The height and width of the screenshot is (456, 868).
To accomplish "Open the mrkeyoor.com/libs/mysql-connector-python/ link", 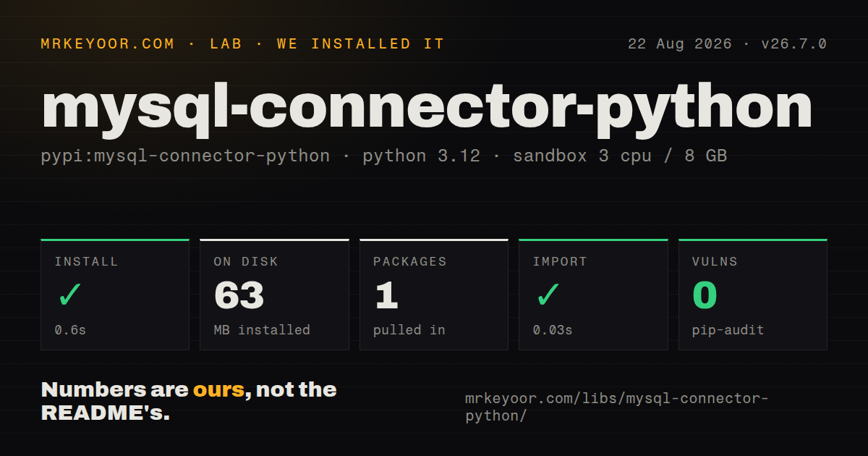I will (x=616, y=407).
